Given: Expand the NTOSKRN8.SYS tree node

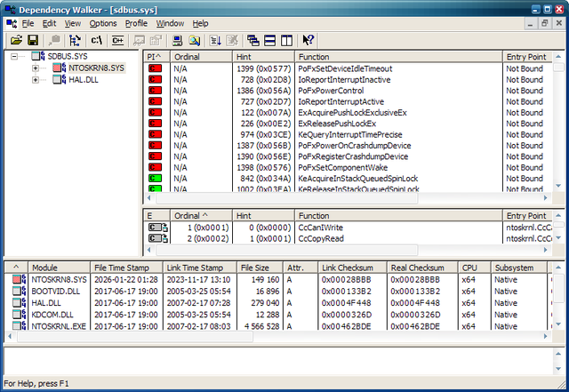Looking at the screenshot, I should tap(36, 68).
